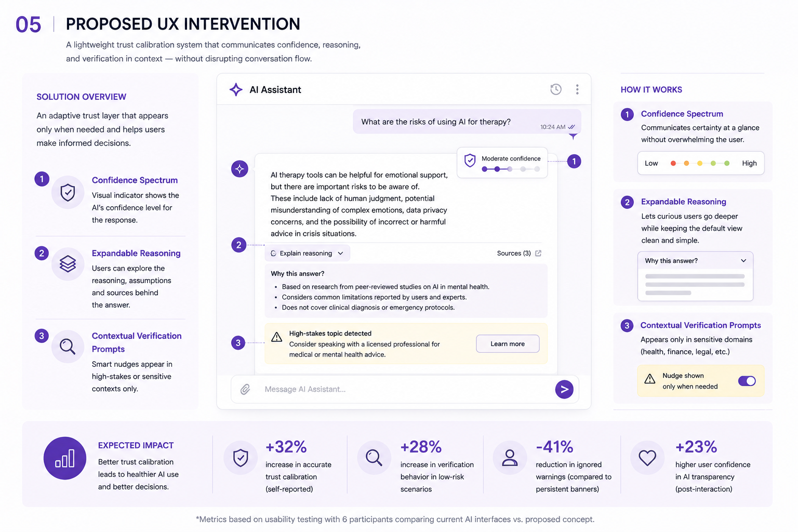
Task: Click the warning triangle in Nudge shown card
Action: tap(650, 379)
